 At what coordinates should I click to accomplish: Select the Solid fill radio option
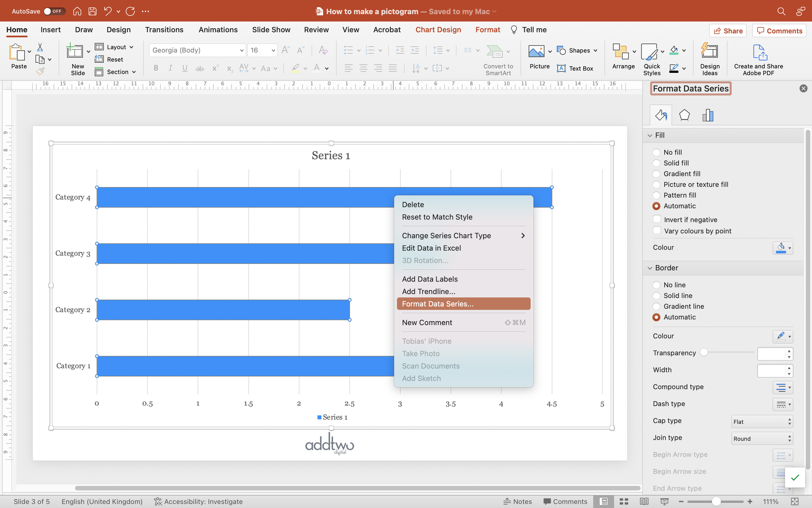pyautogui.click(x=656, y=163)
